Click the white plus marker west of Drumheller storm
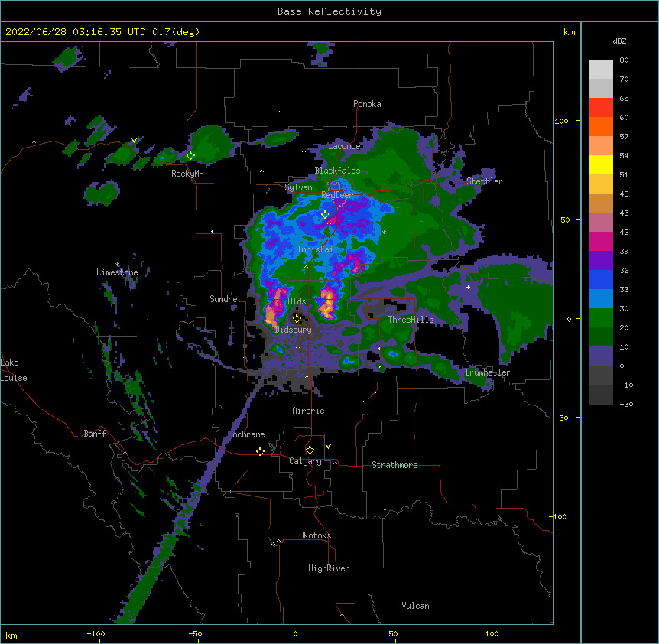The width and height of the screenshot is (659, 644). pos(468,287)
